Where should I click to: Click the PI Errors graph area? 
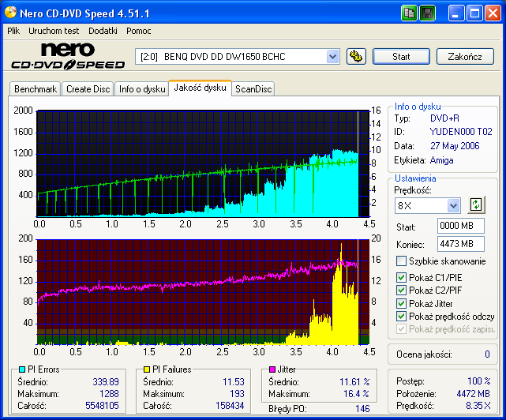pyautogui.click(x=203, y=163)
